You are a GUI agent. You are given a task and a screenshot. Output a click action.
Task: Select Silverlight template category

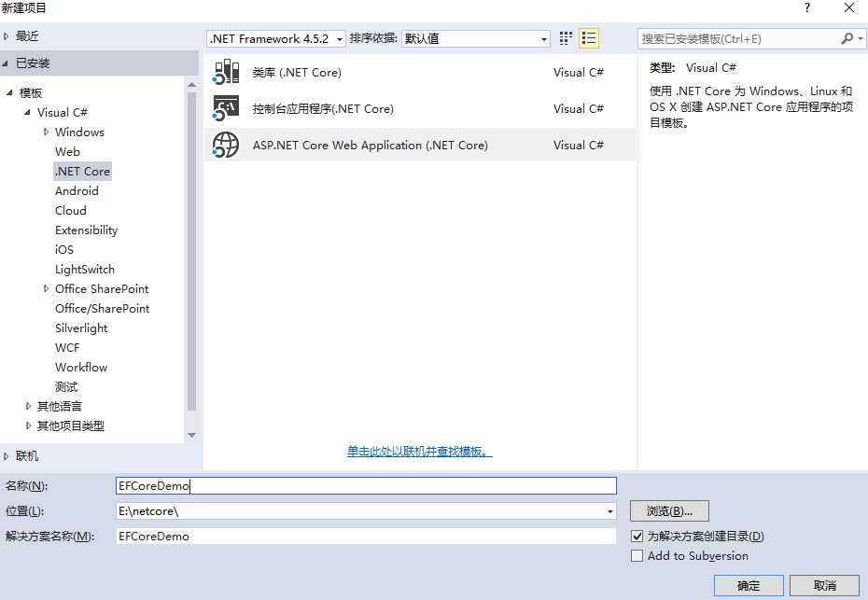pyautogui.click(x=81, y=328)
